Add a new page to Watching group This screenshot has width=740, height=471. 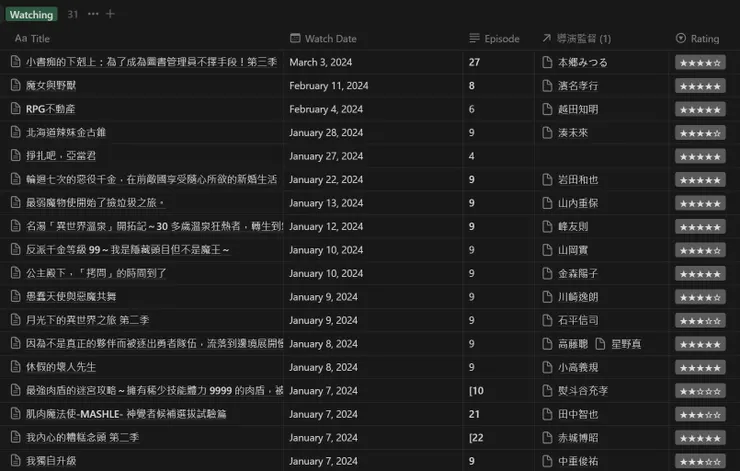click(110, 14)
